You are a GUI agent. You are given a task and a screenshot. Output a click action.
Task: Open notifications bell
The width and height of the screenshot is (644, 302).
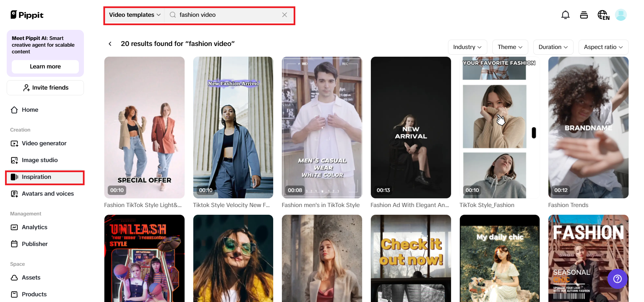565,15
